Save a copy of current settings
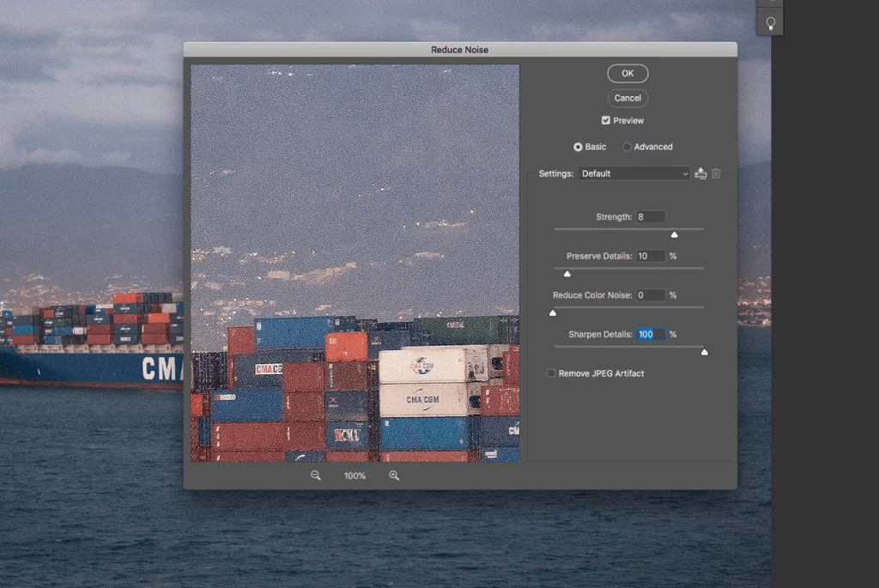Viewport: 879px width, 588px height. click(700, 173)
